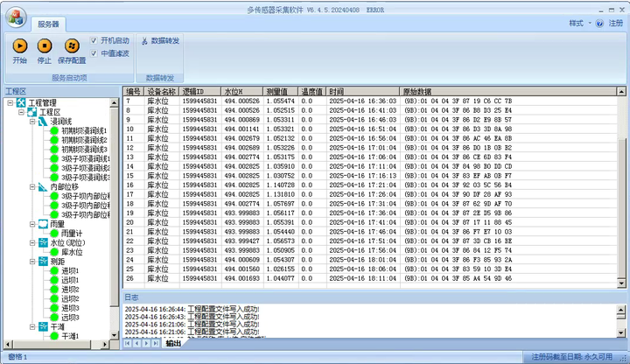
Task: Switch to the 服务器 ribbon tab
Action: coord(48,24)
